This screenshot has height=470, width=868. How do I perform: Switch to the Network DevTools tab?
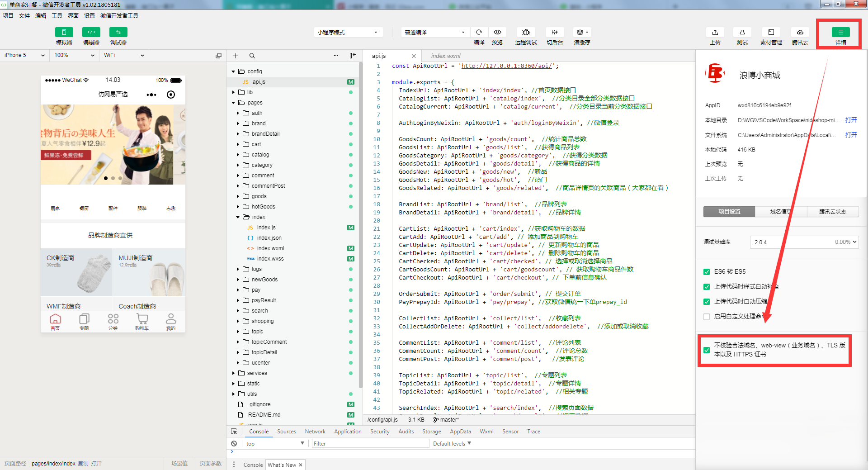315,432
